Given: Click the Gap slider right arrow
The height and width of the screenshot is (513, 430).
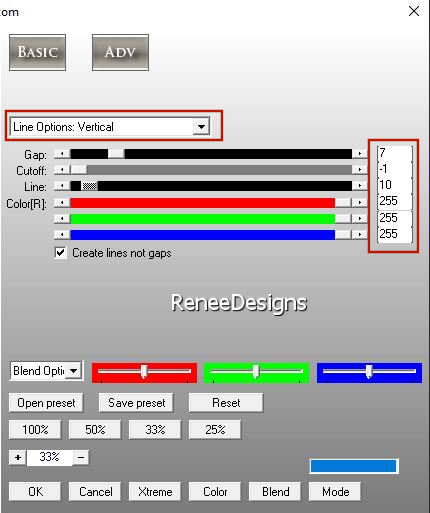Looking at the screenshot, I should coord(360,154).
